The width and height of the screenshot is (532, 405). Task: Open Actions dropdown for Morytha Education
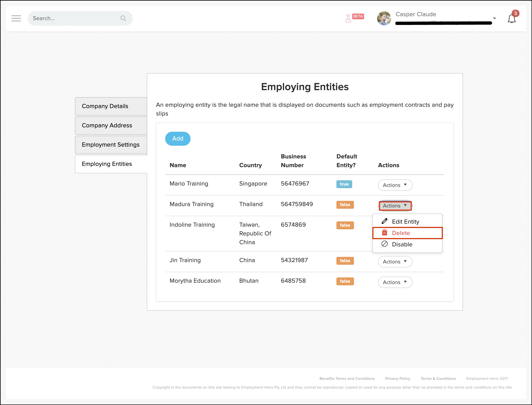click(395, 282)
